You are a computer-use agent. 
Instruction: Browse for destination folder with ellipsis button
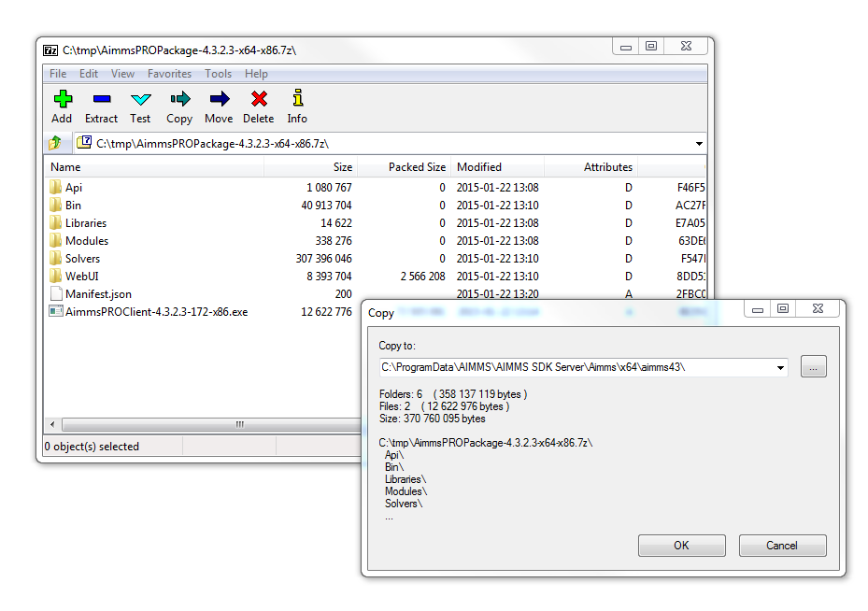tap(813, 367)
